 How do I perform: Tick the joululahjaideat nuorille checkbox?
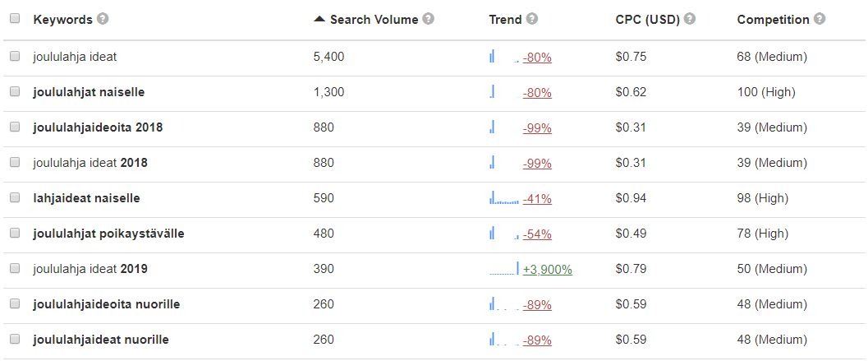[15, 339]
